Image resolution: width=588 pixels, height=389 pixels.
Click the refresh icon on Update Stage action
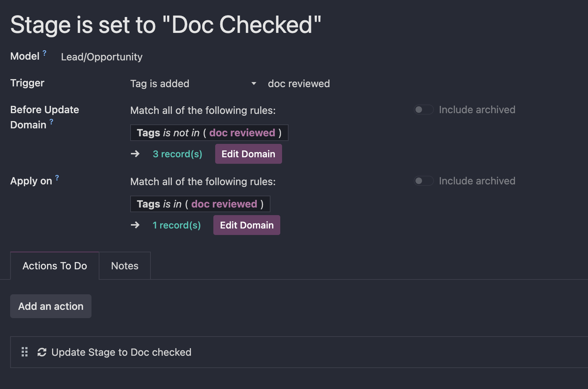coord(42,352)
